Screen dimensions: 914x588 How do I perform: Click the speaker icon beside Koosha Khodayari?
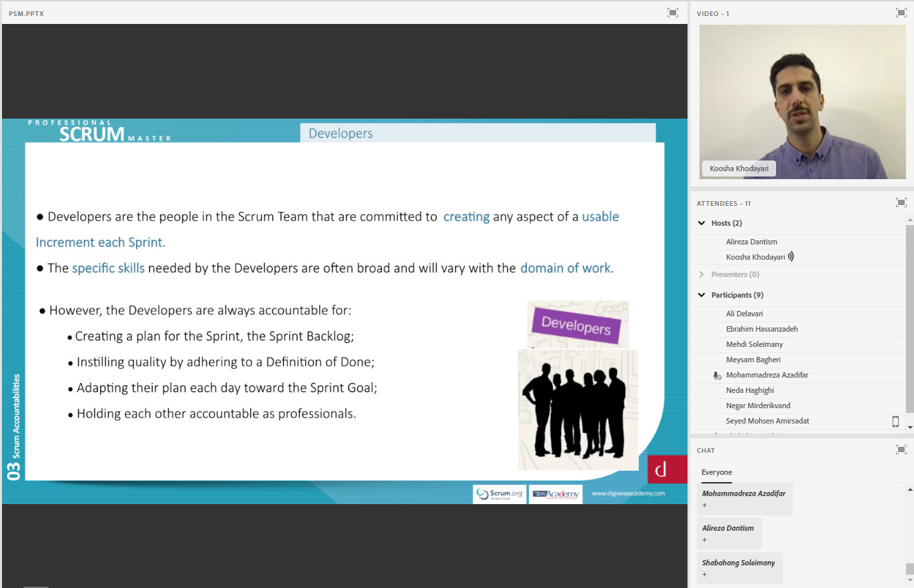point(791,257)
